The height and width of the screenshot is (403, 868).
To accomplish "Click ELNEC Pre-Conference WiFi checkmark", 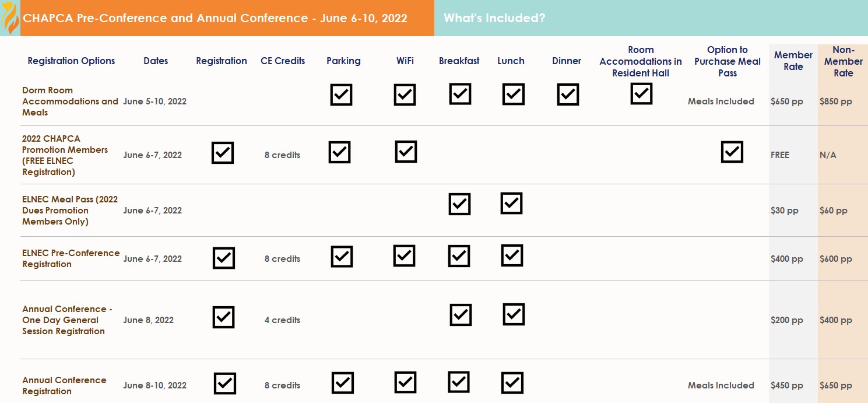I will (404, 255).
